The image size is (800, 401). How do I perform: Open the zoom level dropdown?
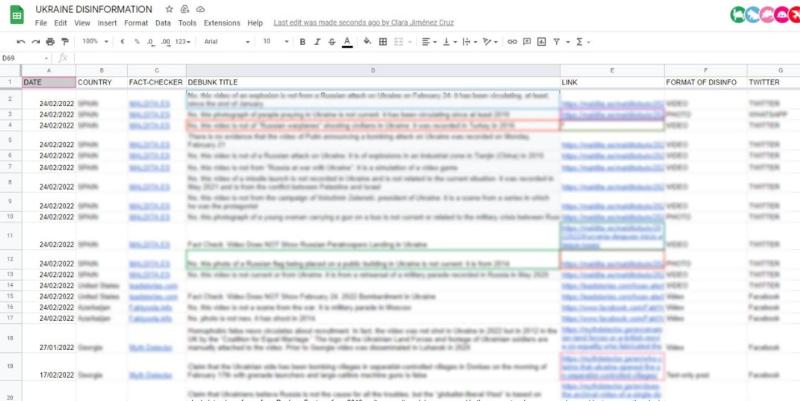click(x=94, y=41)
